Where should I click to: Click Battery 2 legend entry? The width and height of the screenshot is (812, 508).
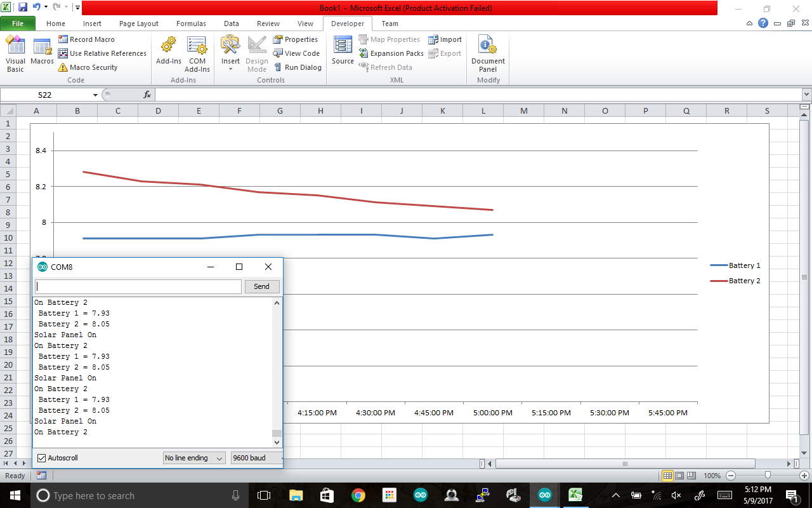[735, 281]
